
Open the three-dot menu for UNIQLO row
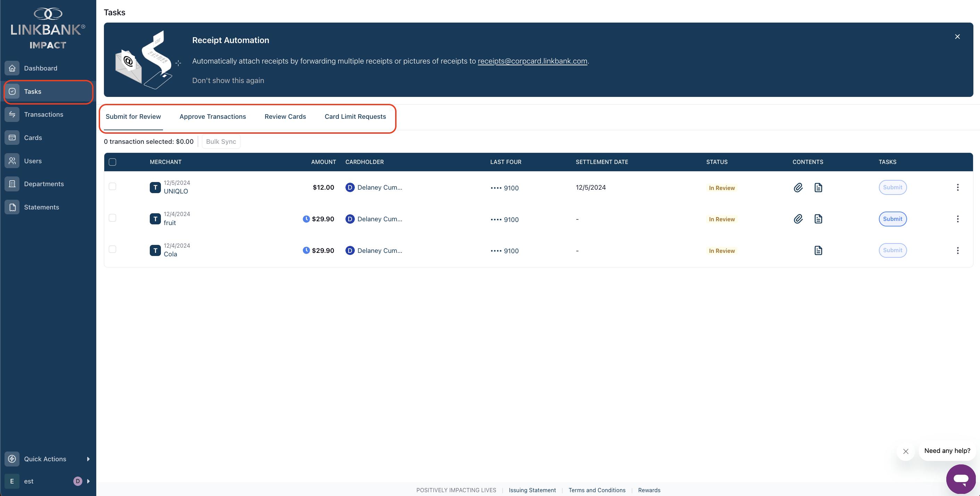(x=957, y=188)
